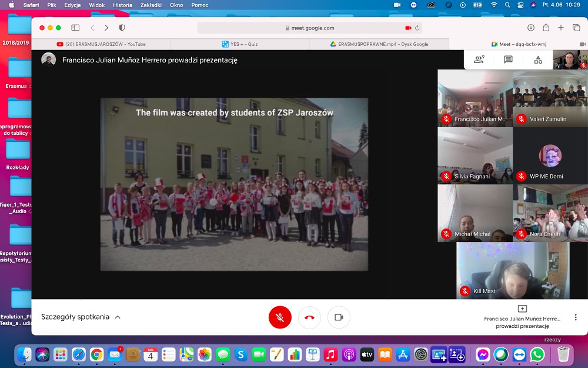Open Meet's three-dot more options menu

[x=575, y=317]
